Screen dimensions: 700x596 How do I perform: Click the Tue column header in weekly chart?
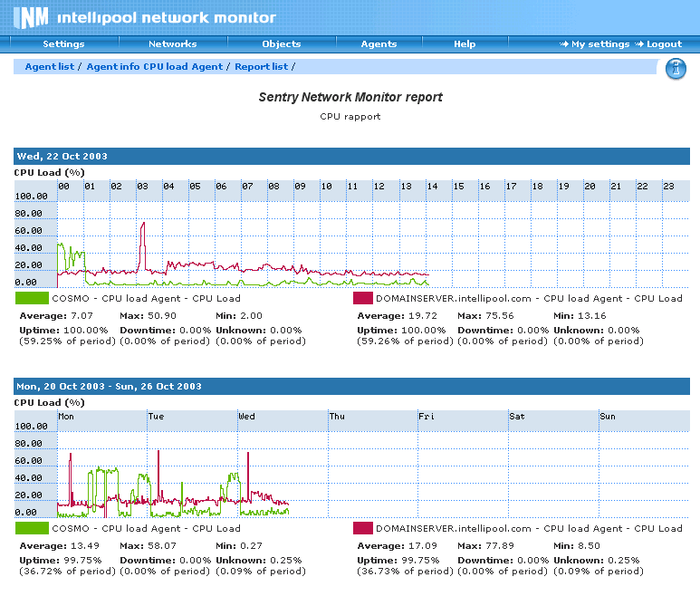[x=157, y=417]
